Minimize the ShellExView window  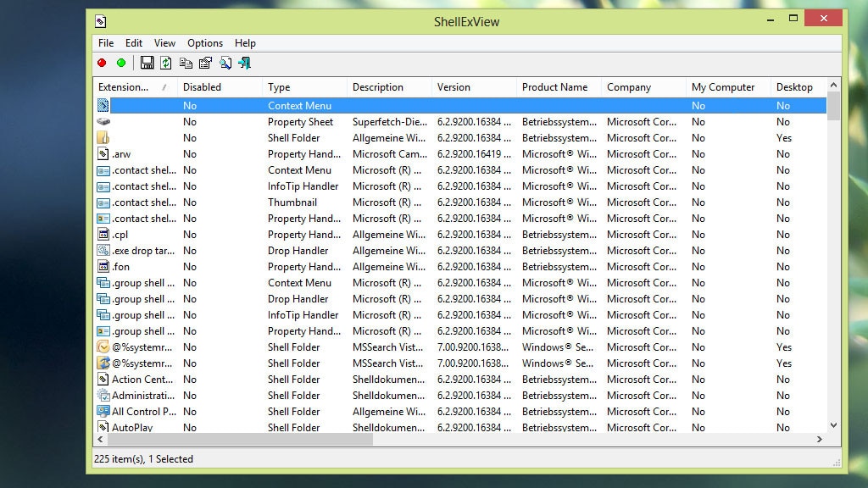pos(770,19)
